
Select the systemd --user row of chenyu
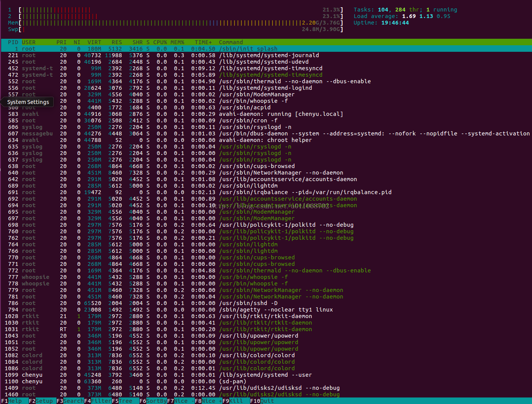pyautogui.click(x=266, y=375)
